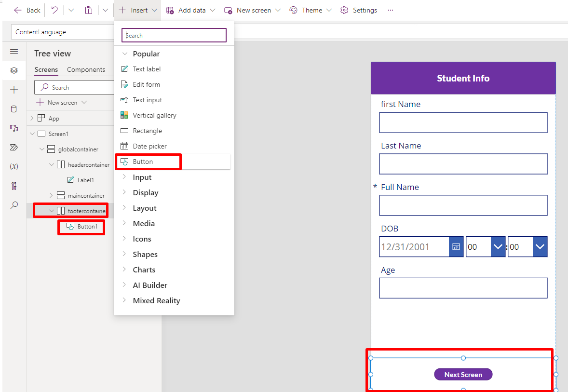This screenshot has height=392, width=568.
Task: Click the Full Name input box
Action: click(x=463, y=205)
